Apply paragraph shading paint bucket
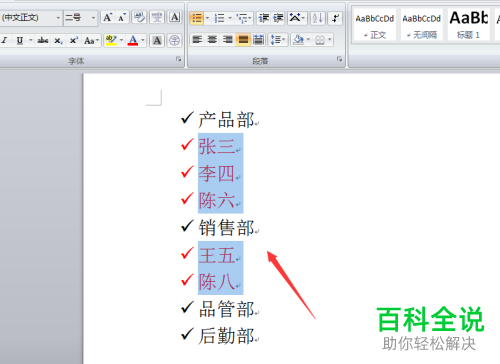This screenshot has width=500, height=364. [298, 40]
